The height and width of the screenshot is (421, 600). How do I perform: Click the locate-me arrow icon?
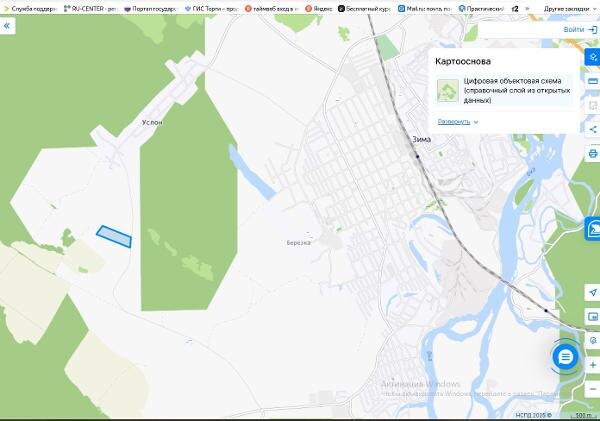[x=593, y=292]
